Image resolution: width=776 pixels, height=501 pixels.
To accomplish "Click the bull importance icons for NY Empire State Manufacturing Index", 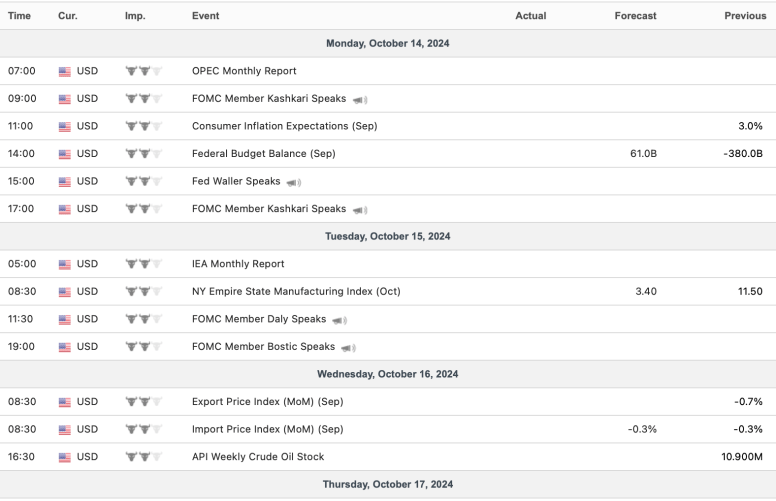I will [x=143, y=292].
